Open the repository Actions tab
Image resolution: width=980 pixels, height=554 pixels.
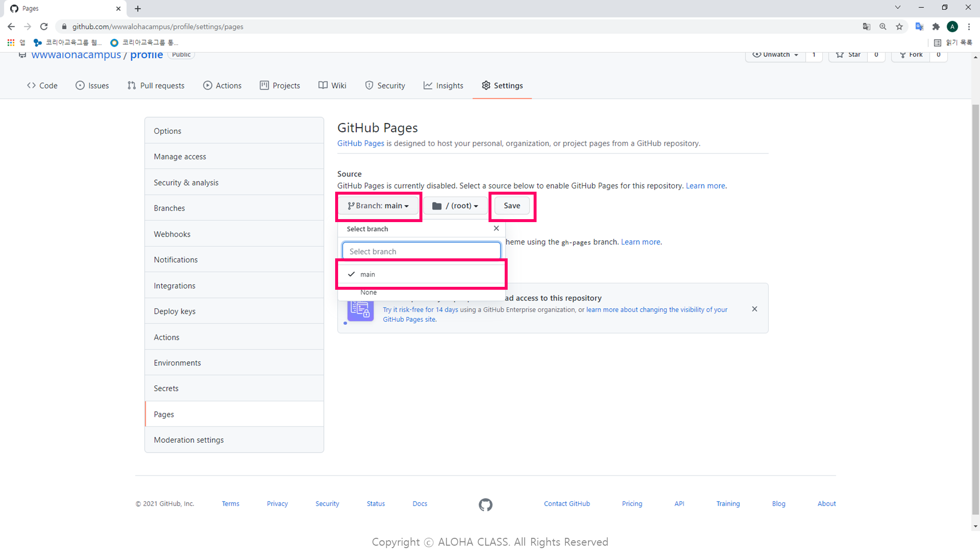[x=222, y=85]
